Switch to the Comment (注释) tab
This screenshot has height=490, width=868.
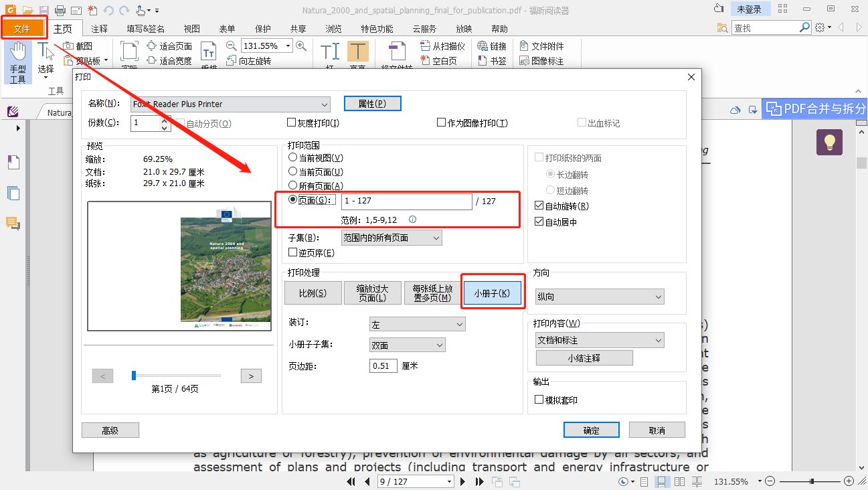(x=100, y=29)
